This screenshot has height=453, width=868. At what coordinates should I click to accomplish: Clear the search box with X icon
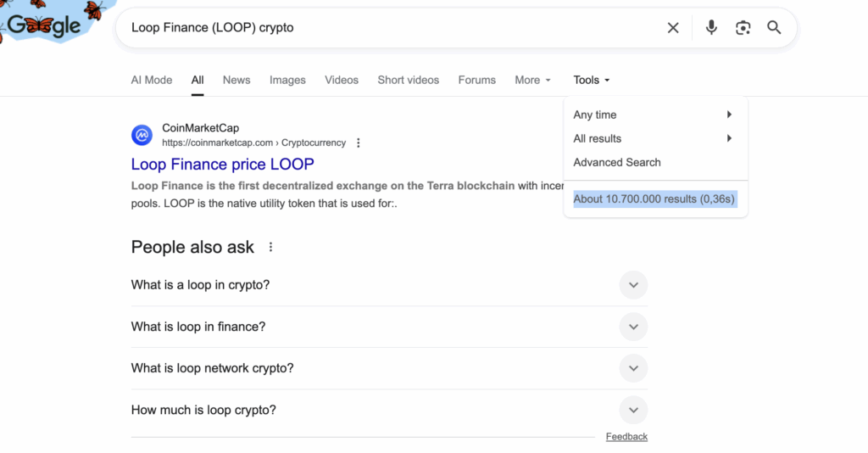(673, 28)
